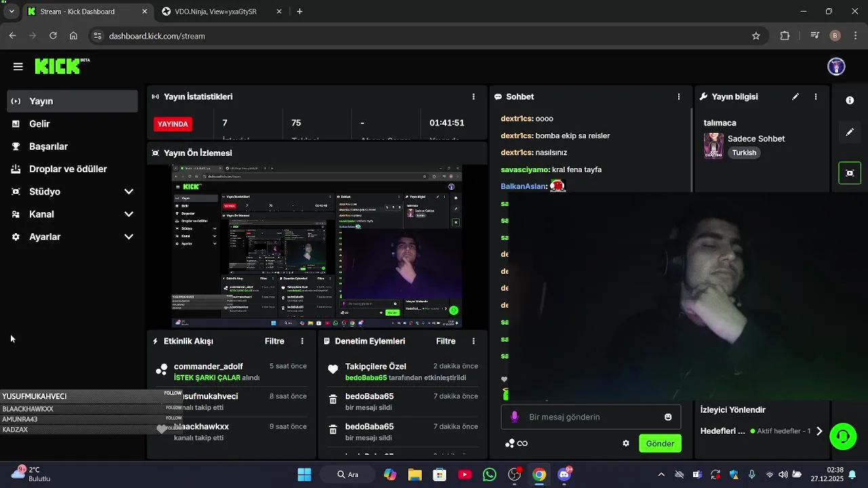This screenshot has width=868, height=488.
Task: Open the user profile avatar menu
Action: point(836,66)
